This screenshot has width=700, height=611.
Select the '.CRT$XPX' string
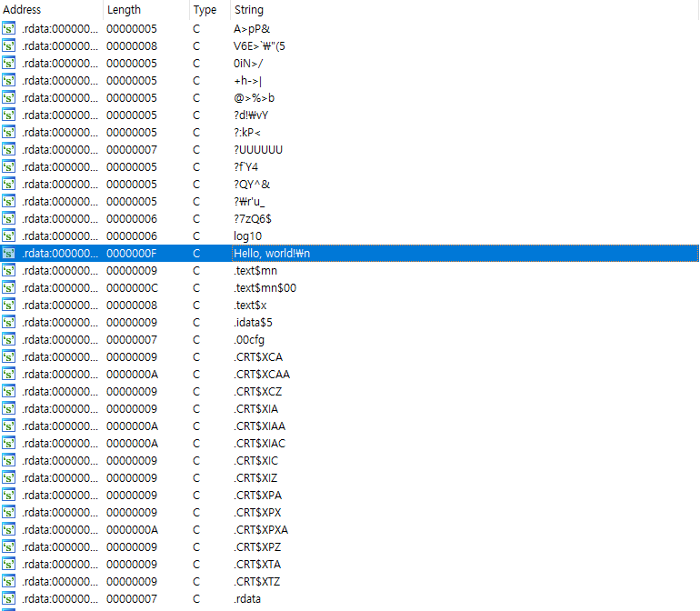point(257,512)
